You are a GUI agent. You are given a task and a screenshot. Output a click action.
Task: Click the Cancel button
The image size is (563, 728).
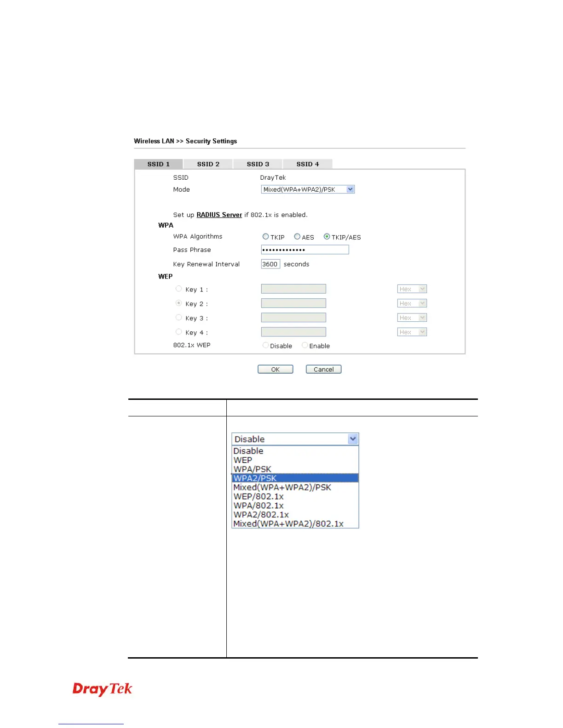click(324, 370)
